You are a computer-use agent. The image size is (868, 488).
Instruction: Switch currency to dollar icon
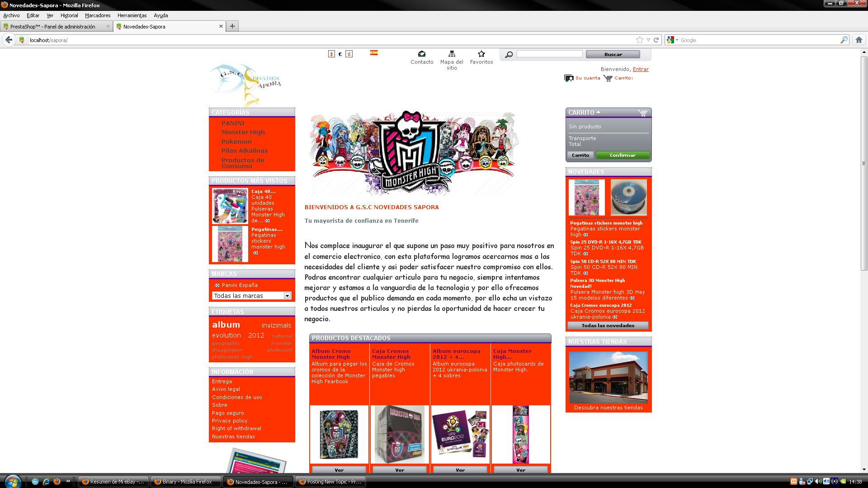(331, 54)
